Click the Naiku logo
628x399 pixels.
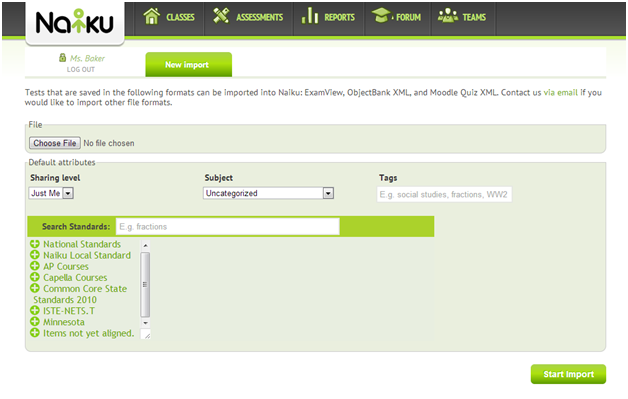pos(74,22)
